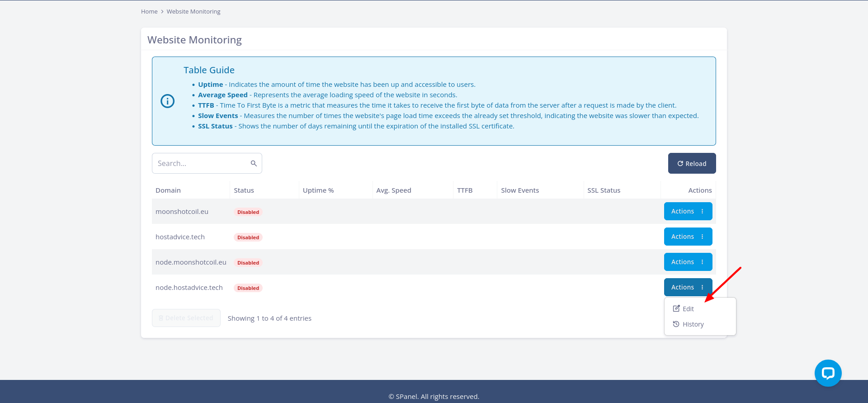Focus the Search input field
Screen dimensions: 868x403
(207, 163)
